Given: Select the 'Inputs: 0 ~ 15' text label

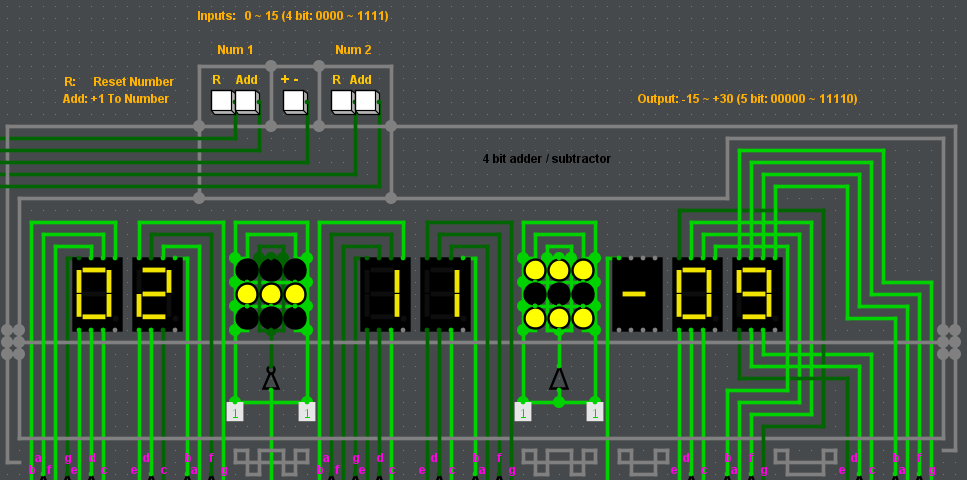Looking at the screenshot, I should pos(292,16).
